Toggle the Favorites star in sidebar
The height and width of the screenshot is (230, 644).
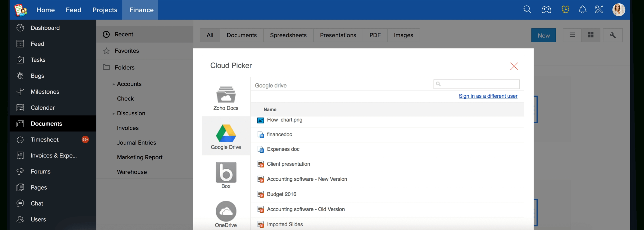(x=106, y=51)
